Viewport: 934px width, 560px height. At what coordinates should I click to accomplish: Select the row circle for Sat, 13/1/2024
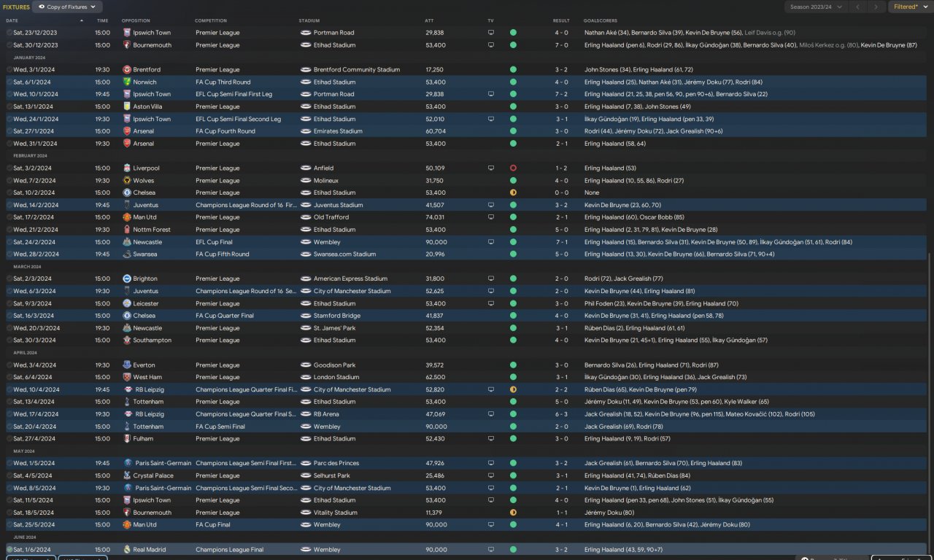[x=9, y=106]
